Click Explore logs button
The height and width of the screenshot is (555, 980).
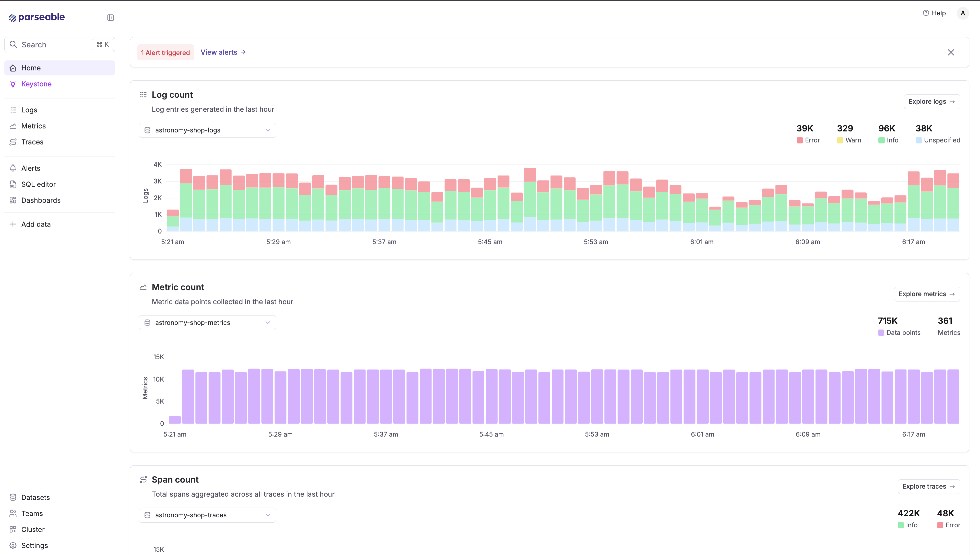pyautogui.click(x=932, y=101)
